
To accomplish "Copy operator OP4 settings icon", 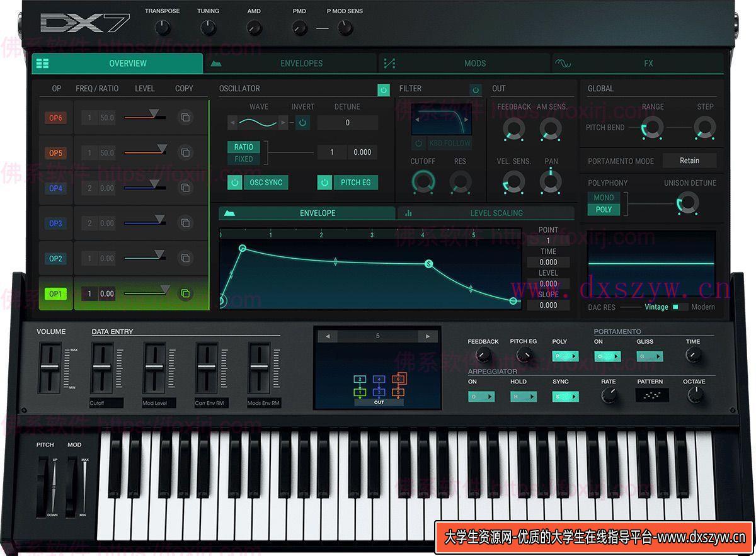I will point(185,188).
